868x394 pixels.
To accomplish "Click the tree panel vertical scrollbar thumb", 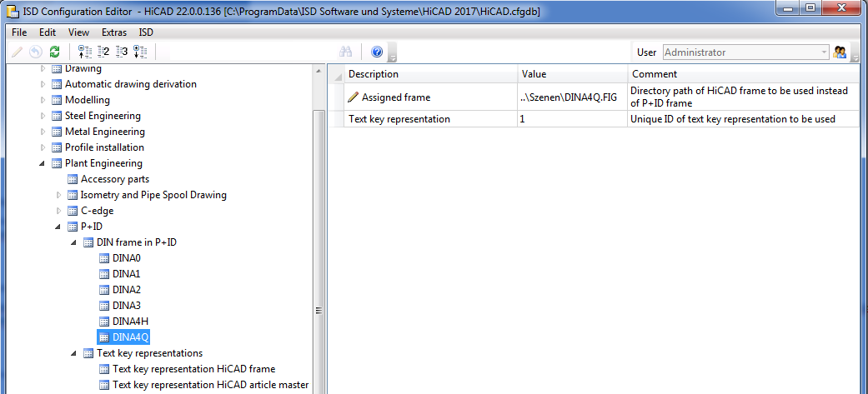I will pyautogui.click(x=319, y=252).
